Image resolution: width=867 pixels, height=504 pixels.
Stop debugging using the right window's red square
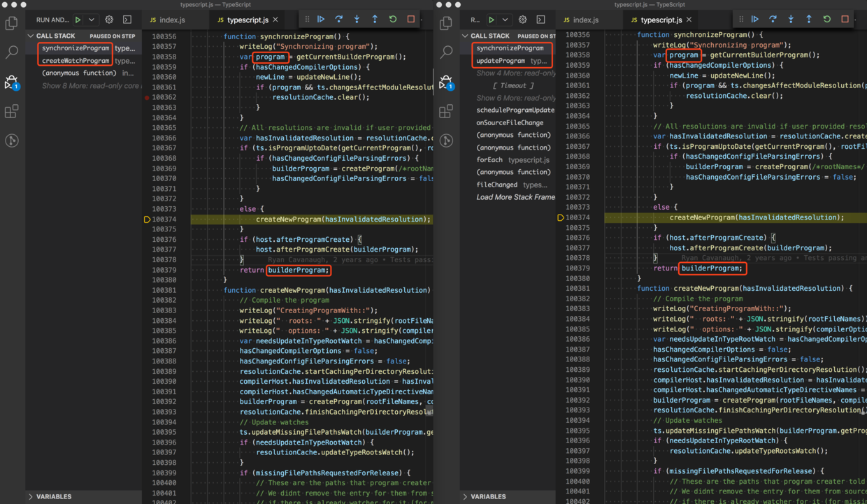point(845,20)
